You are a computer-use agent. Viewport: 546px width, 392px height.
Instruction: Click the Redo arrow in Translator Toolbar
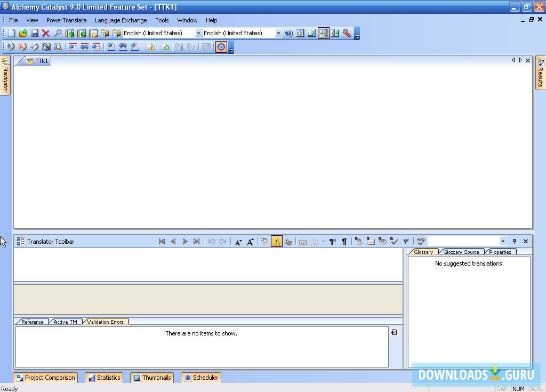click(x=223, y=242)
